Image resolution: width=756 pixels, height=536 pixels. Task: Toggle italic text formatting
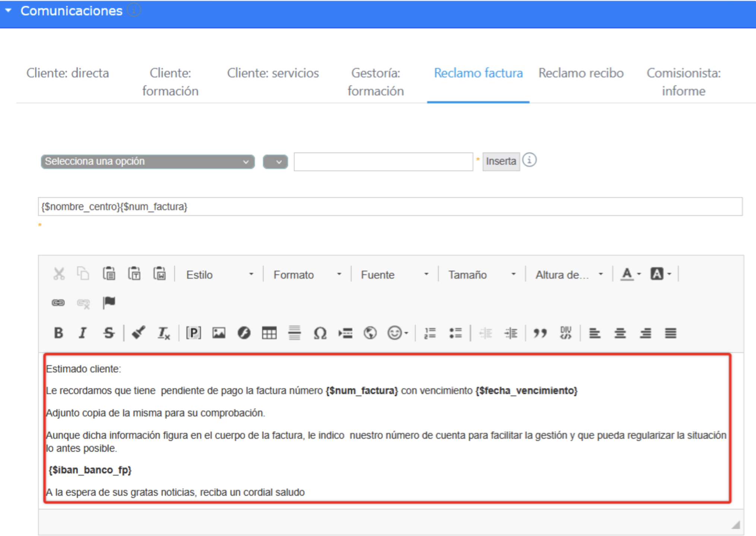pos(83,333)
